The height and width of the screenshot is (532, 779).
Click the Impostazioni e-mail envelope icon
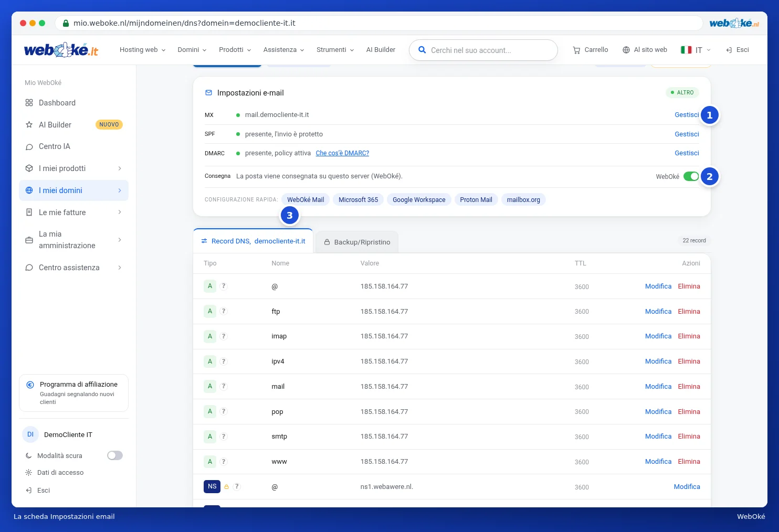point(208,93)
